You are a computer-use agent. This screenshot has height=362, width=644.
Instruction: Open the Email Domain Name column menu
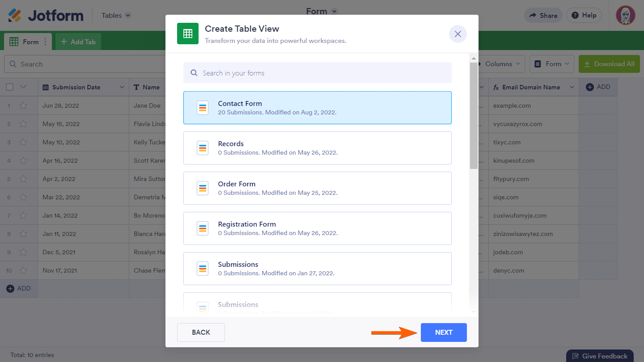tap(572, 87)
